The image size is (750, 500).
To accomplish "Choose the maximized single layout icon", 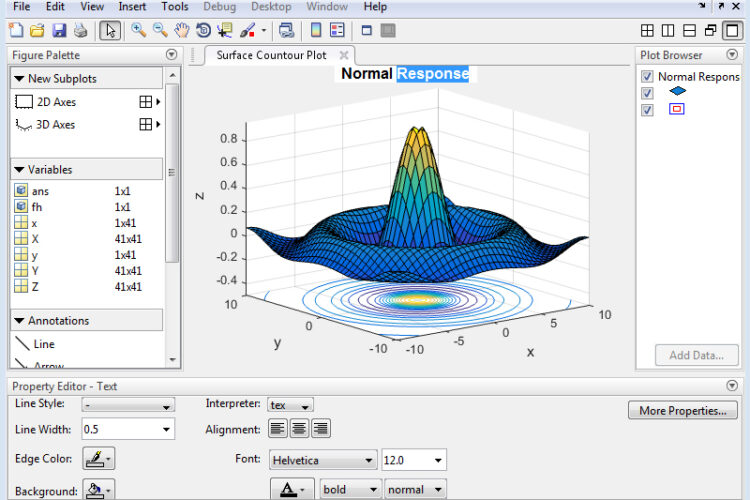I will click(x=732, y=31).
